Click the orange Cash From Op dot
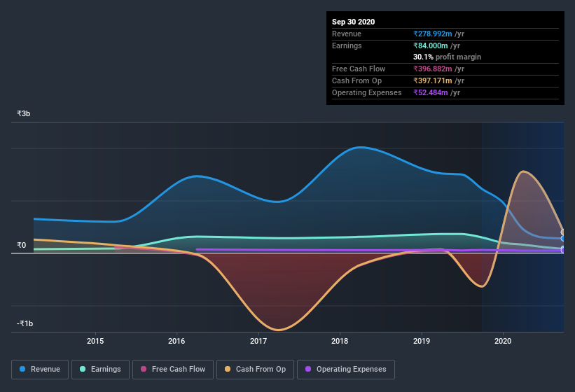This screenshot has width=575, height=392. click(228, 369)
